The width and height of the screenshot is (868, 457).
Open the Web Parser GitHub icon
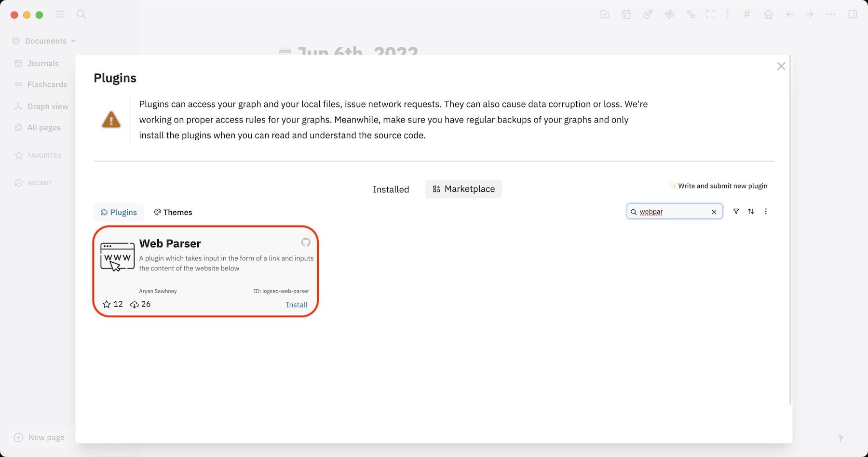pyautogui.click(x=306, y=242)
